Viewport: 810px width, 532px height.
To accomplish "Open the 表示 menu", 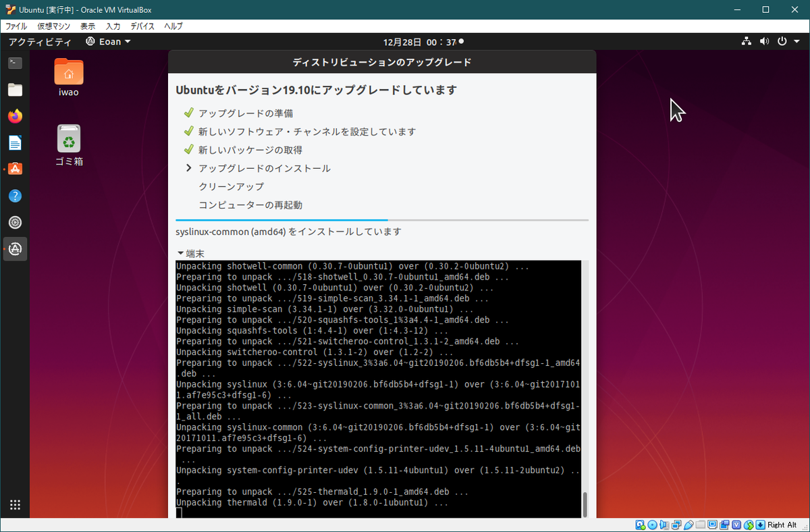I will point(88,26).
